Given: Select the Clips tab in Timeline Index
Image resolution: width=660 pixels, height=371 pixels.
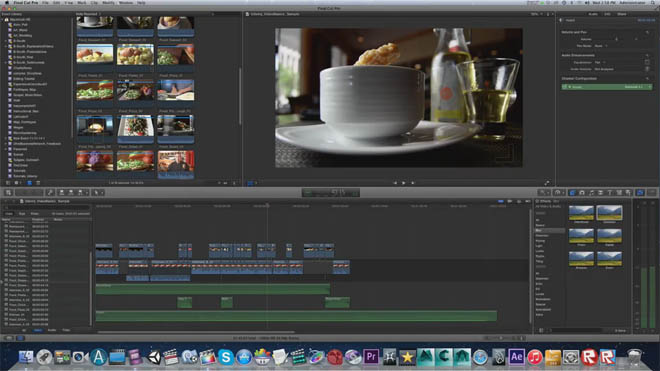Looking at the screenshot, I should pos(9,214).
